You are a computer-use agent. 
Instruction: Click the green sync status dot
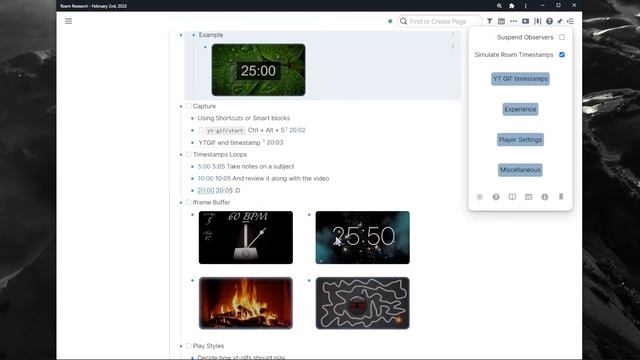click(390, 21)
